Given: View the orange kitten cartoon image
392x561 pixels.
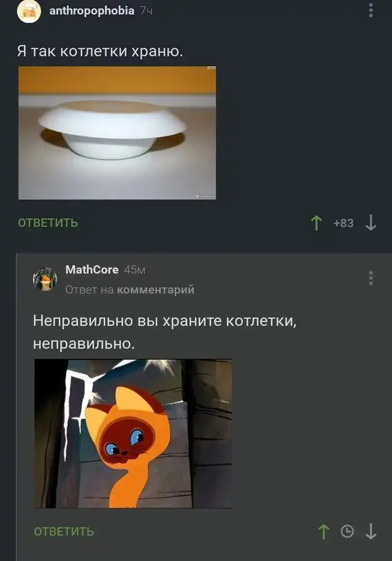Looking at the screenshot, I should (x=133, y=434).
